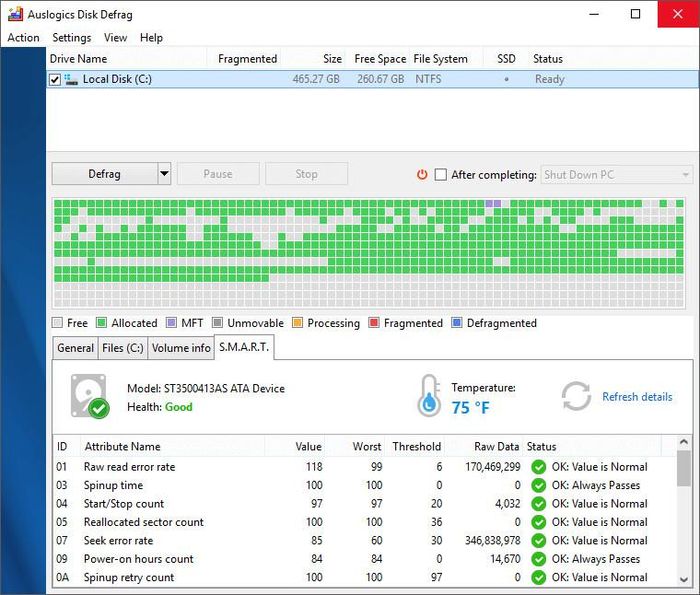Select the S.M.A.R.T. tab
Viewport: 700px width, 595px height.
244,347
